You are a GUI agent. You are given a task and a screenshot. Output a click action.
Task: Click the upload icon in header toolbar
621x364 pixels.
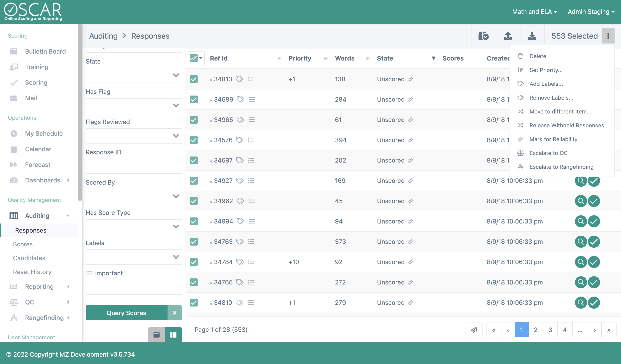coord(508,36)
